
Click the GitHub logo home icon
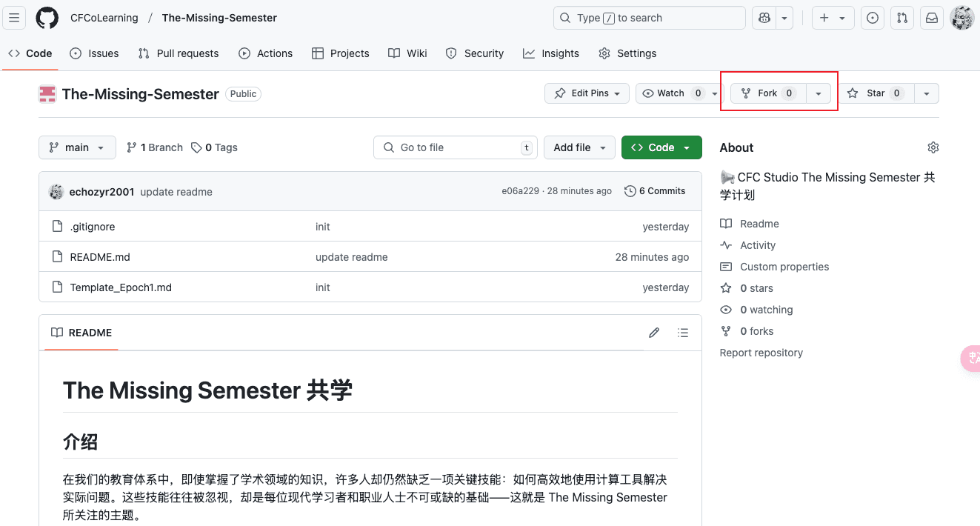[47, 18]
